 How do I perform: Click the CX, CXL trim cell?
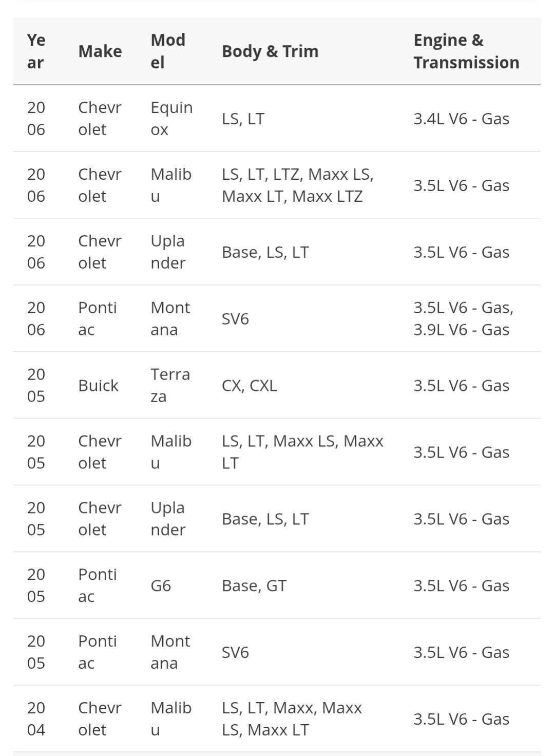click(x=250, y=386)
